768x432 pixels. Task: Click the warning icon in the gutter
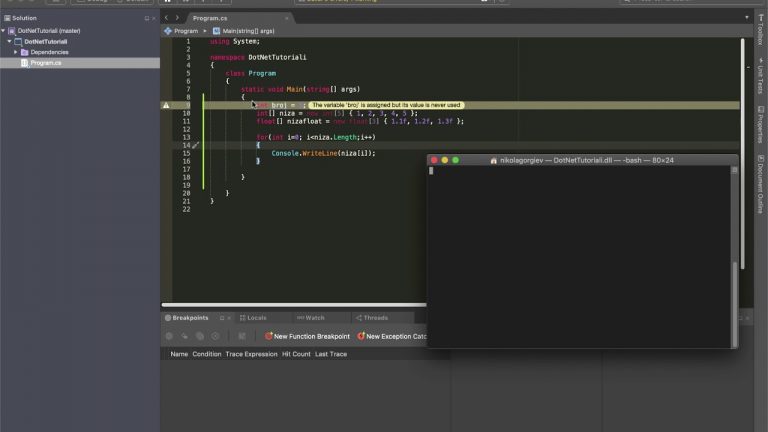click(166, 105)
